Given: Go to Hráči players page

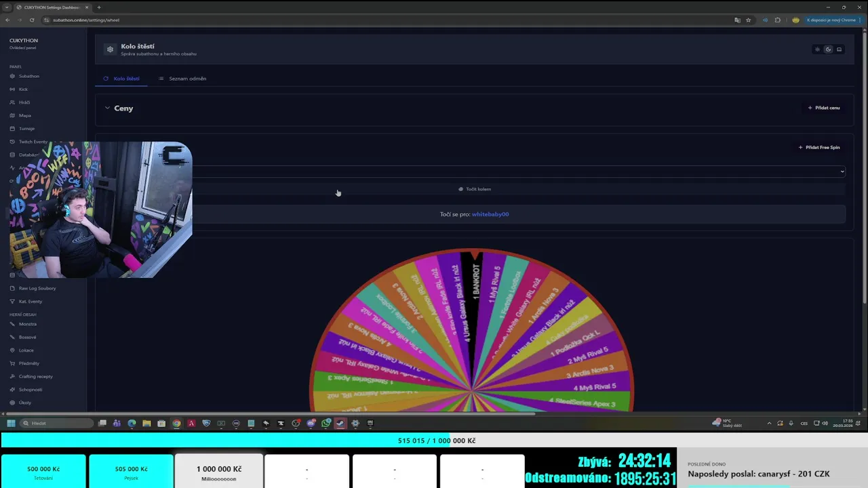Looking at the screenshot, I should click(x=24, y=102).
